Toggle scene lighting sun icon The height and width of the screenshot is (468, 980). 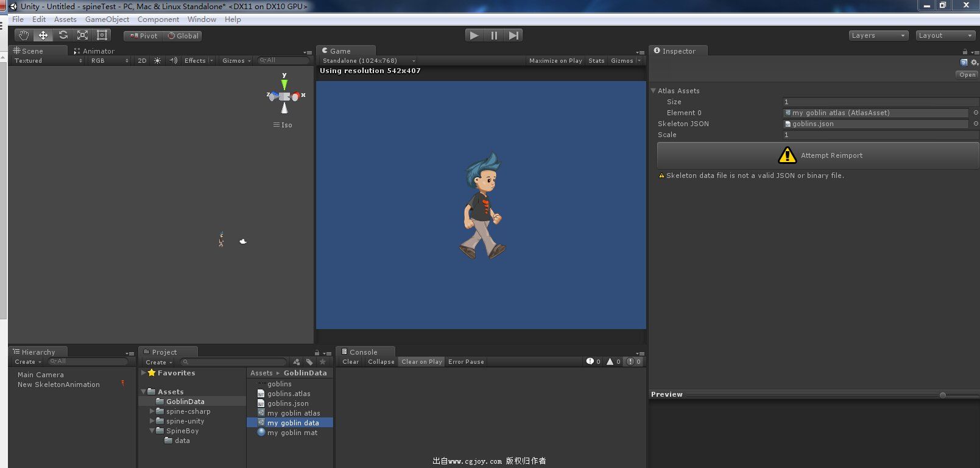tap(157, 60)
